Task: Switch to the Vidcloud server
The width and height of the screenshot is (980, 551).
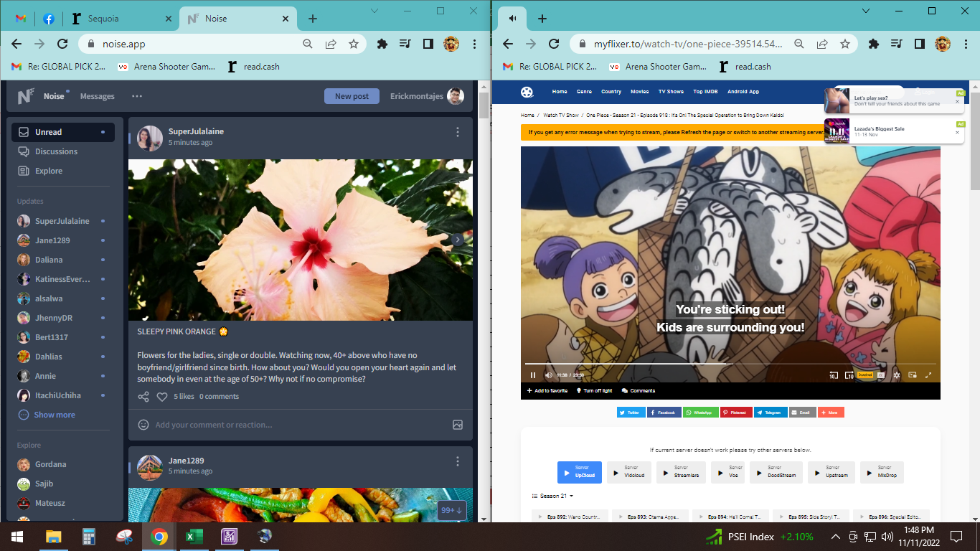Action: coord(629,472)
